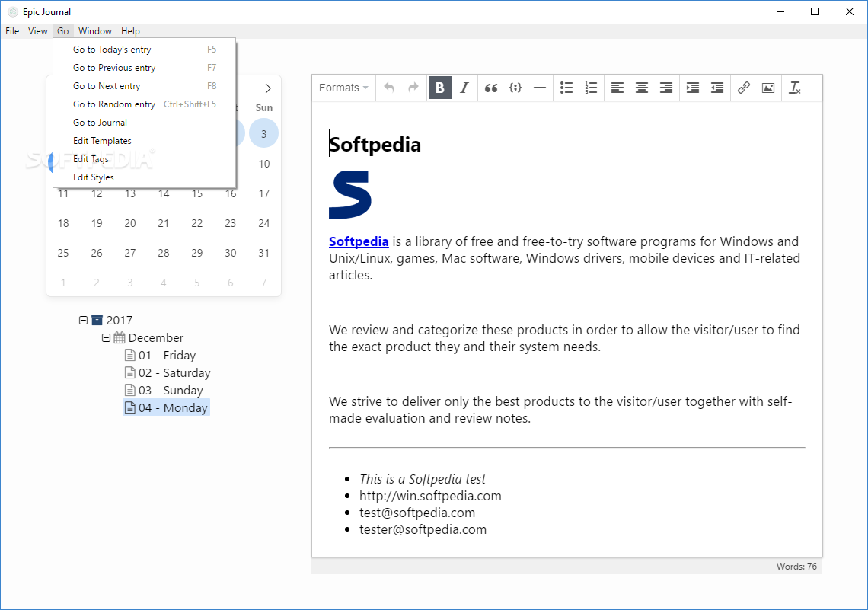Choose Edit Tags from Go menu

(x=145, y=159)
